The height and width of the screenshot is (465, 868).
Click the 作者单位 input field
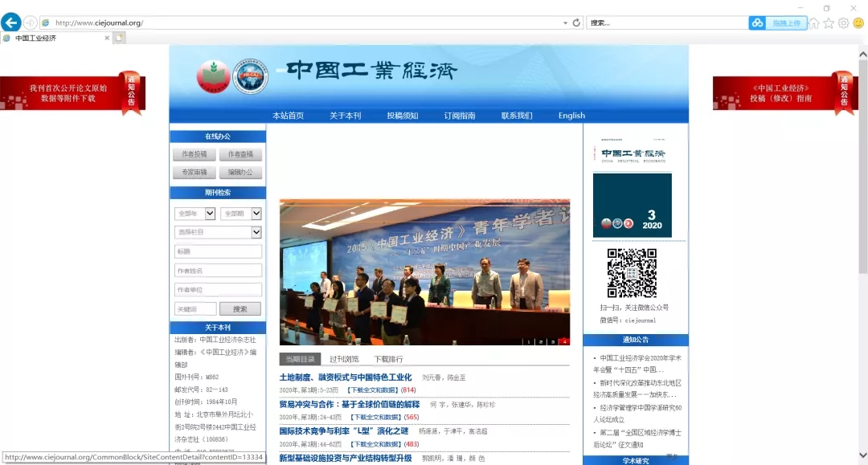(218, 290)
